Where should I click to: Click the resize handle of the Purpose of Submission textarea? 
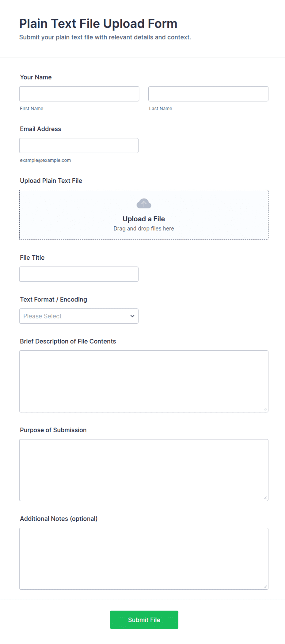(x=265, y=498)
